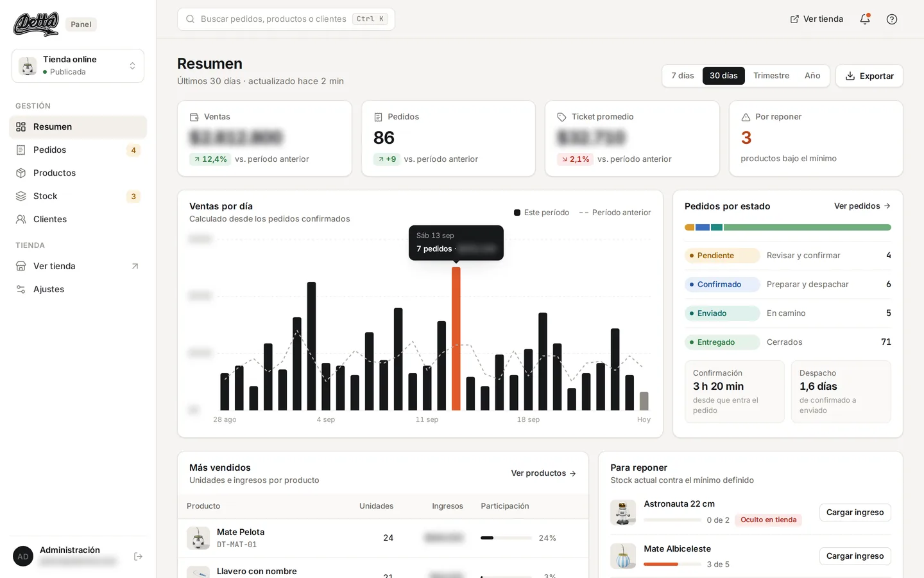Image resolution: width=924 pixels, height=578 pixels.
Task: Click the Oculto en tienda tag
Action: point(769,520)
